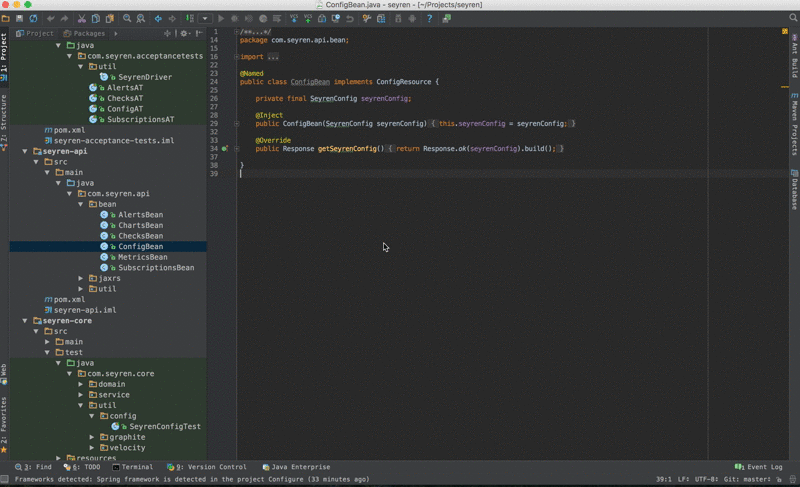Click the Revert arrow icon in toolbar

[x=350, y=18]
